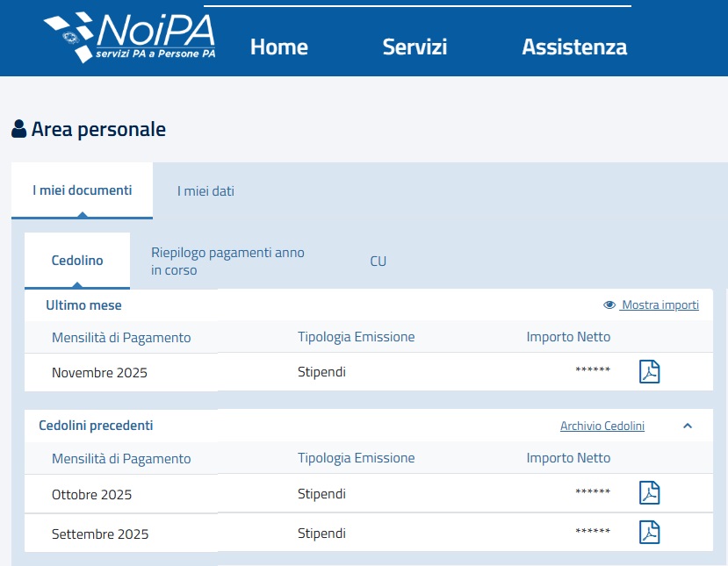Select the Cedolino tab
The width and height of the screenshot is (728, 566).
(77, 261)
